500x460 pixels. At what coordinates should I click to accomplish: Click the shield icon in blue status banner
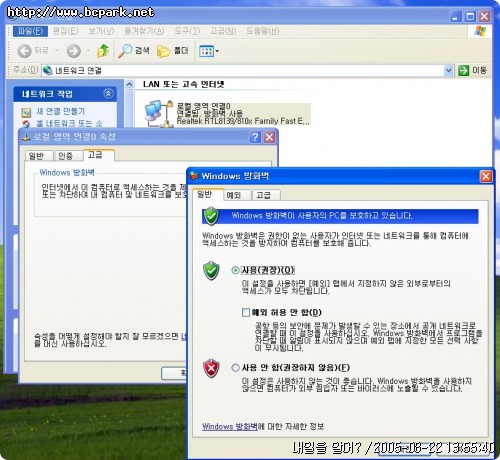click(x=211, y=216)
